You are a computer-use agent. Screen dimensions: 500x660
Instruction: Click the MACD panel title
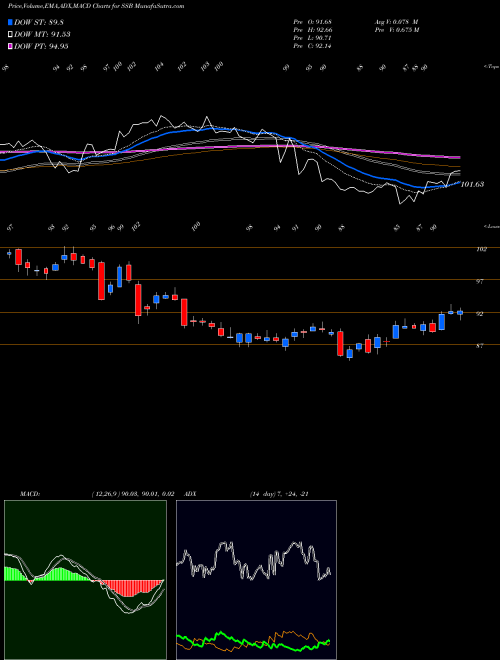pyautogui.click(x=30, y=494)
